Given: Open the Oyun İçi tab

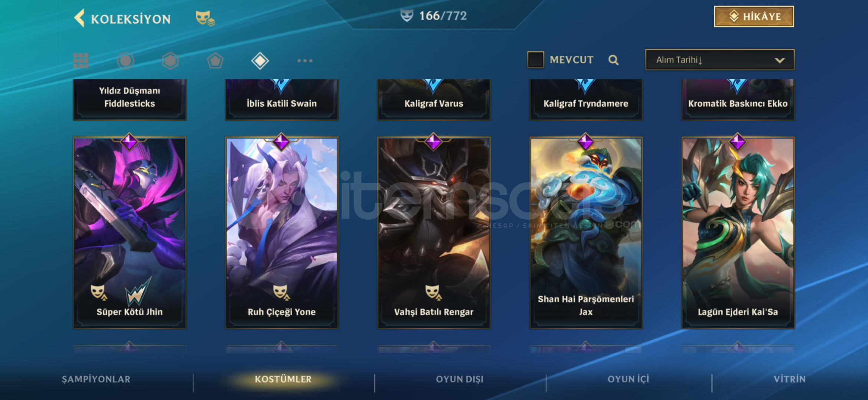Looking at the screenshot, I should coord(628,379).
